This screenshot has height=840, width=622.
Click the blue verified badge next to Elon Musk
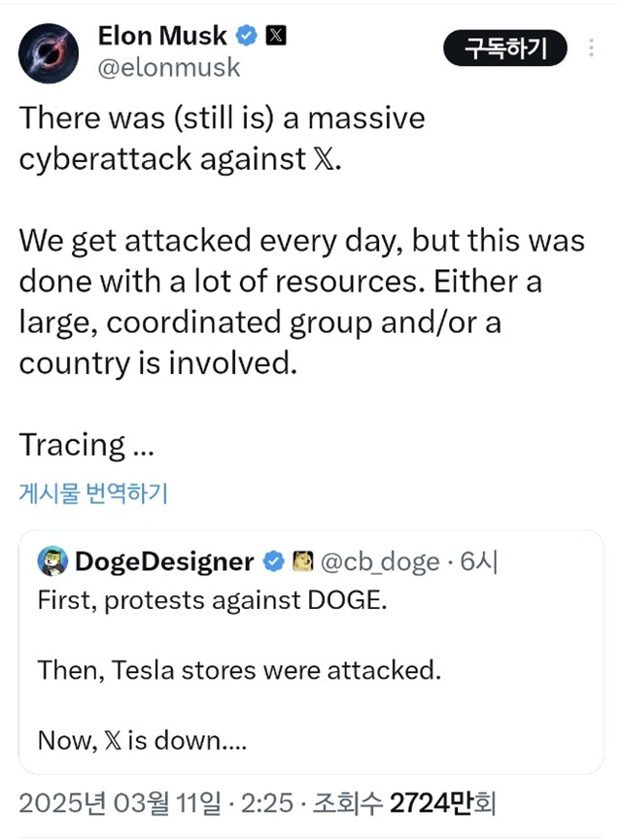point(247,36)
